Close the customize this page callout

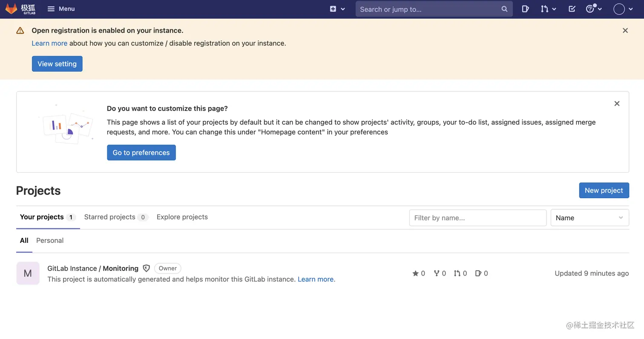(x=617, y=104)
